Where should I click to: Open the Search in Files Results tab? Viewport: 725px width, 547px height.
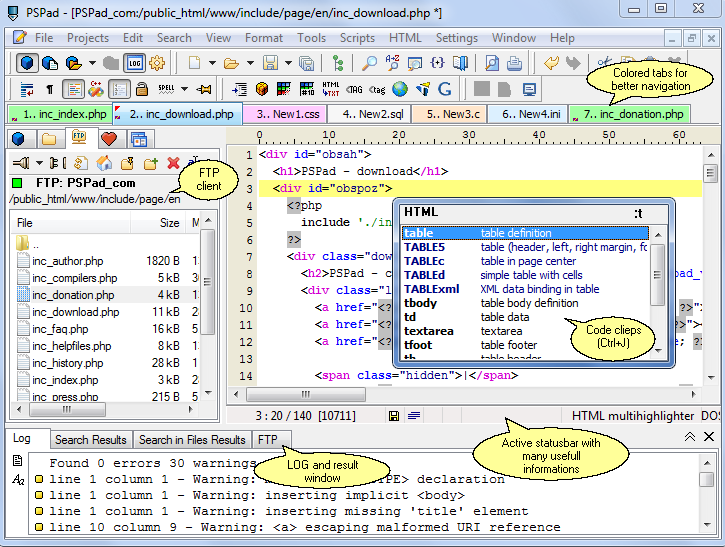tap(192, 440)
